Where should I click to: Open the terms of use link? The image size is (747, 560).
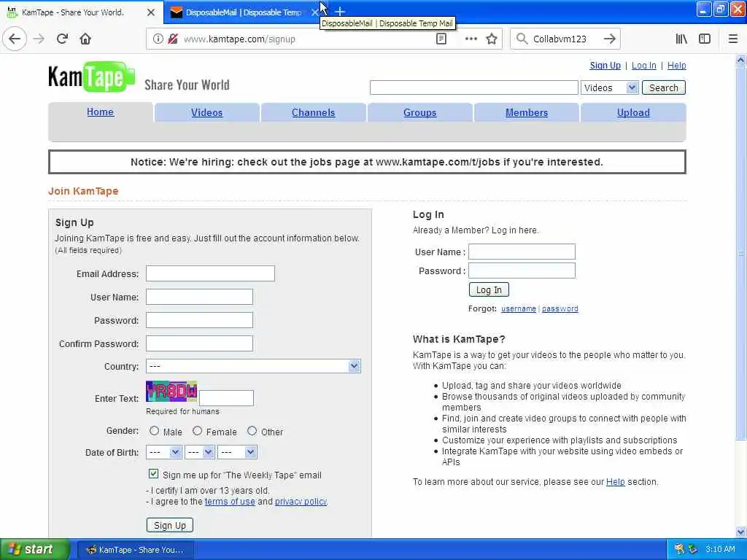230,502
